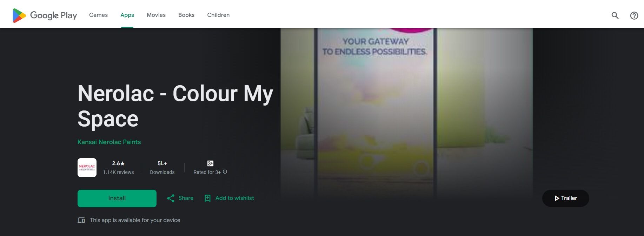
Task: Open the search magnifier icon
Action: point(615,15)
